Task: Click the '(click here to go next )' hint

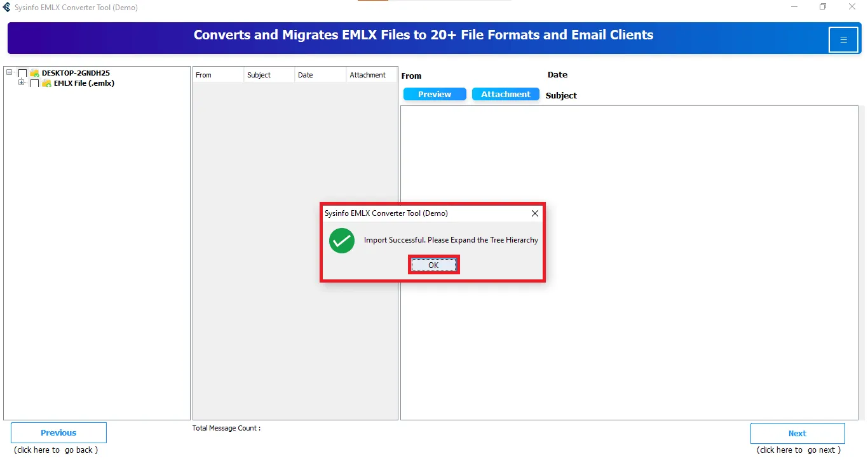Action: pyautogui.click(x=799, y=450)
